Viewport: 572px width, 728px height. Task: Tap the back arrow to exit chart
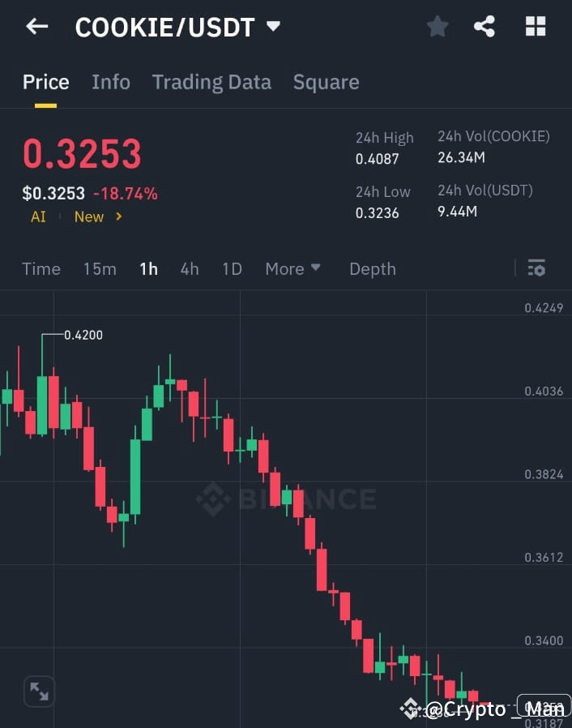click(37, 26)
